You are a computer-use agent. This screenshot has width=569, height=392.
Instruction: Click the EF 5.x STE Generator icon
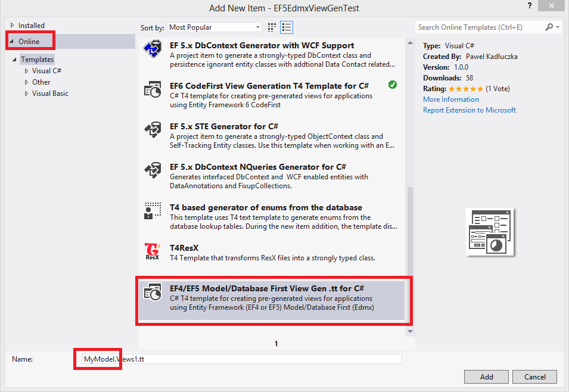(x=153, y=130)
